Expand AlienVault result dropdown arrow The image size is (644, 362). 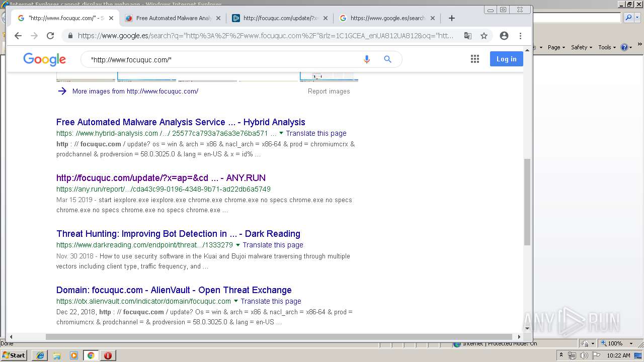point(236,301)
